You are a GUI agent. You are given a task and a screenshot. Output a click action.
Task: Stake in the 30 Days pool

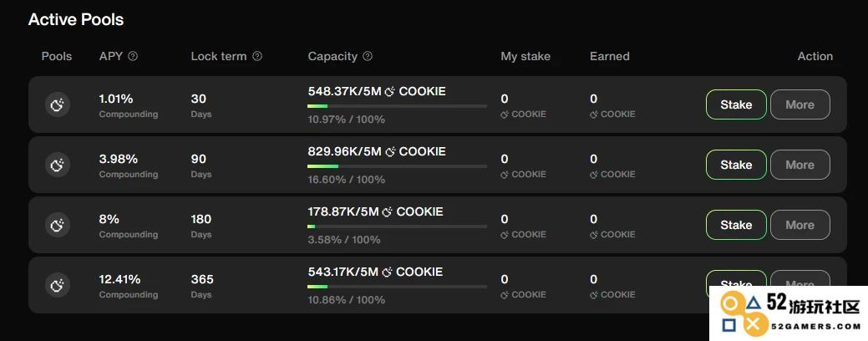point(736,104)
